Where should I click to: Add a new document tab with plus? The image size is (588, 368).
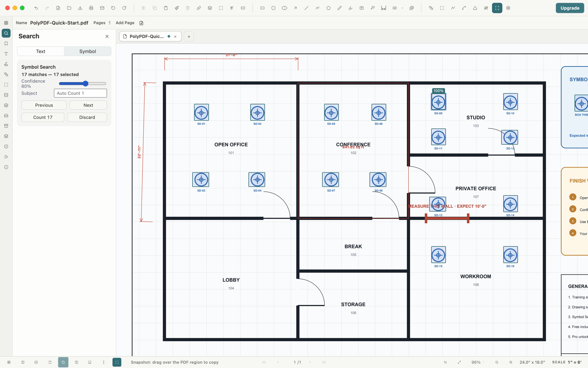coord(189,37)
